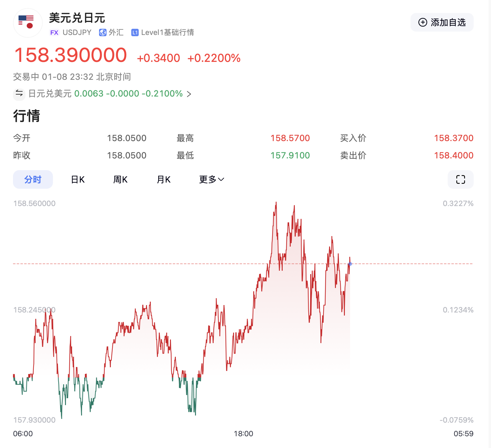Switch to the 日K chart tab
The height and width of the screenshot is (448, 491).
click(x=78, y=179)
